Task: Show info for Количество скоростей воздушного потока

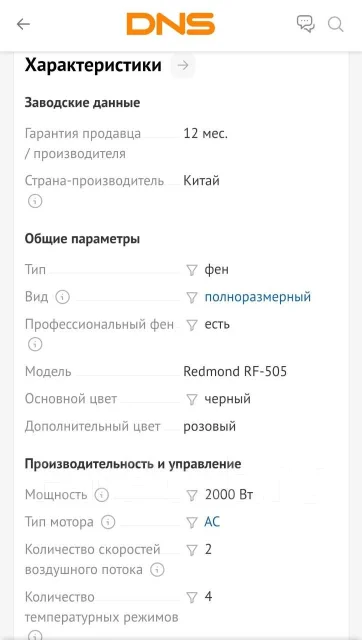Action: click(157, 570)
